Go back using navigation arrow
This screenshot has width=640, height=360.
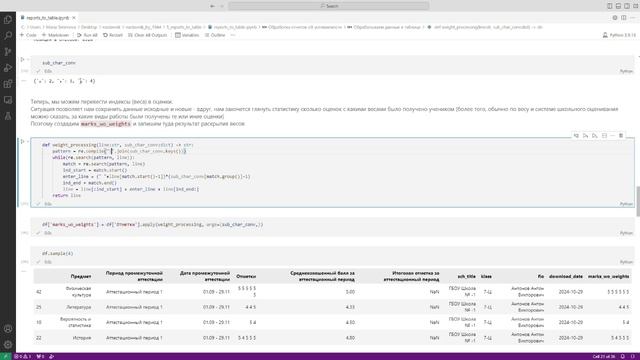pos(212,6)
